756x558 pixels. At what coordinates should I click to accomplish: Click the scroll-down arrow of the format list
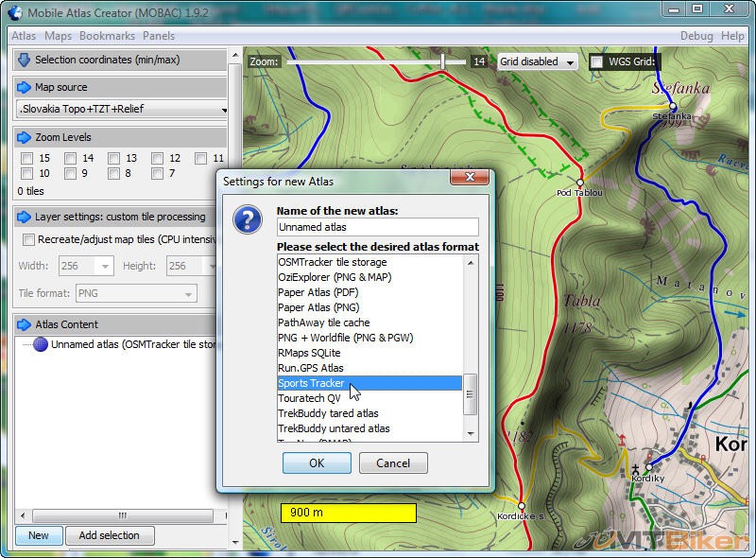tap(471, 433)
